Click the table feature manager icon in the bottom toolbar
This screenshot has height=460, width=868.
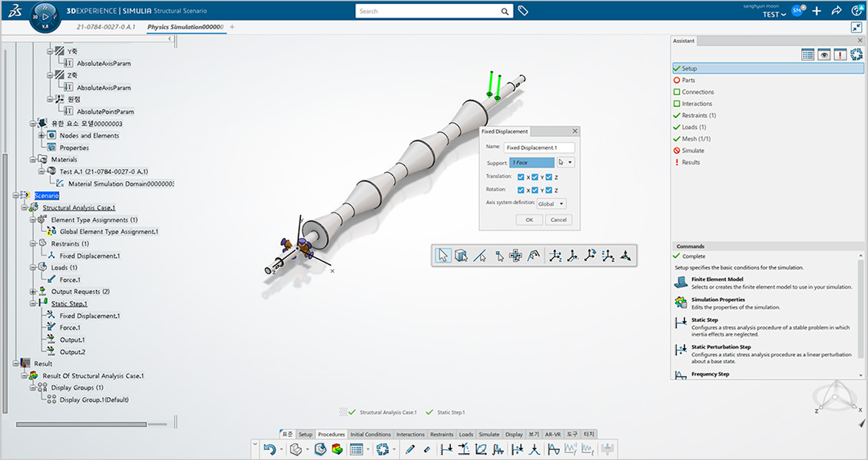click(356, 449)
